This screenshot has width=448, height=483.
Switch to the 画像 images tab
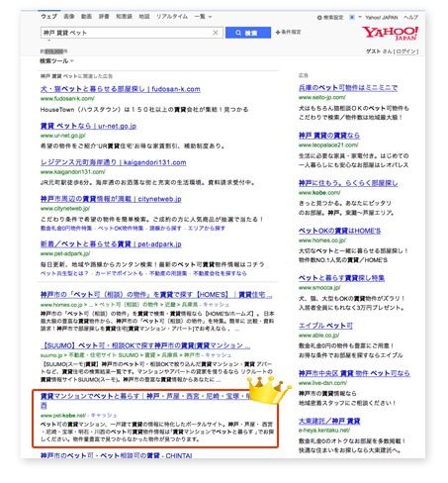point(69,16)
